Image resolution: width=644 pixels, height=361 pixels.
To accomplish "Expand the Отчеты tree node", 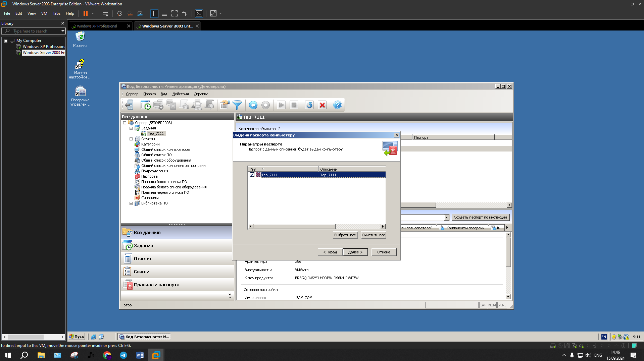I will click(x=131, y=139).
